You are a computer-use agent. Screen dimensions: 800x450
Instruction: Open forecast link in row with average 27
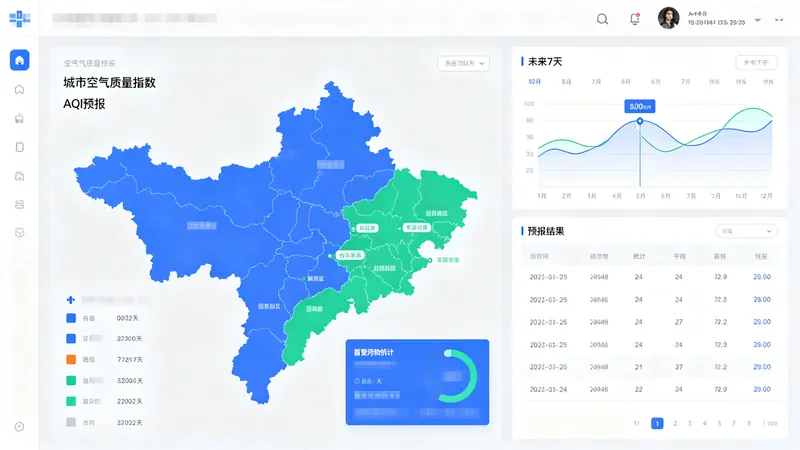click(762, 322)
